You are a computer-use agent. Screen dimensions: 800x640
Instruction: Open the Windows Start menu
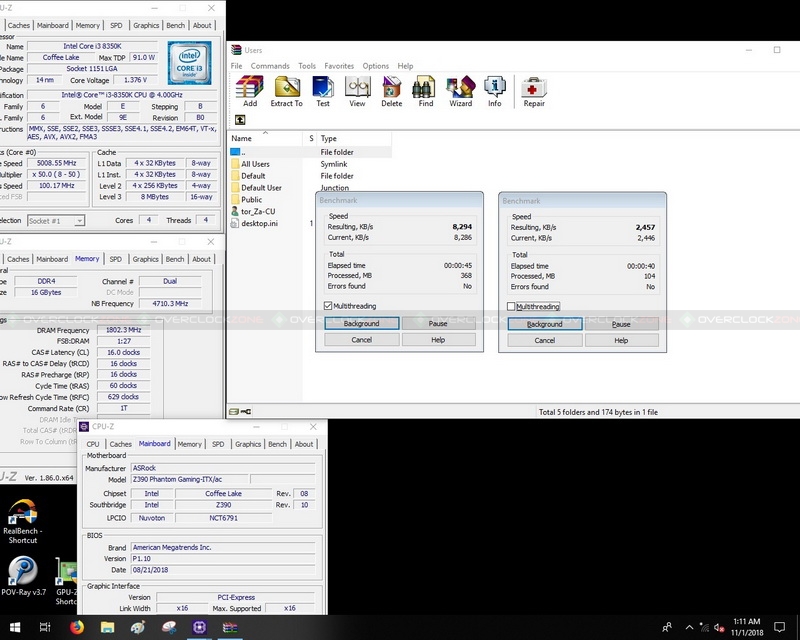15,627
